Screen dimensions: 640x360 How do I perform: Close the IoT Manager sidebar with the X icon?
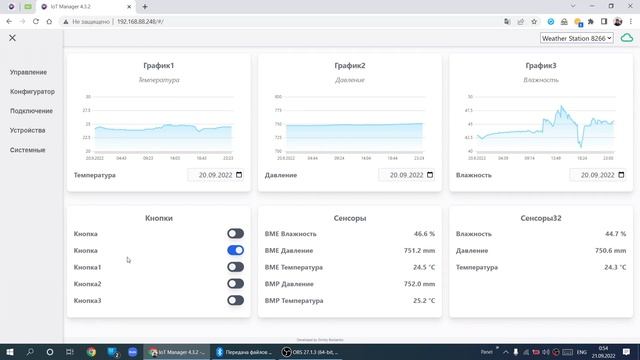[12, 38]
